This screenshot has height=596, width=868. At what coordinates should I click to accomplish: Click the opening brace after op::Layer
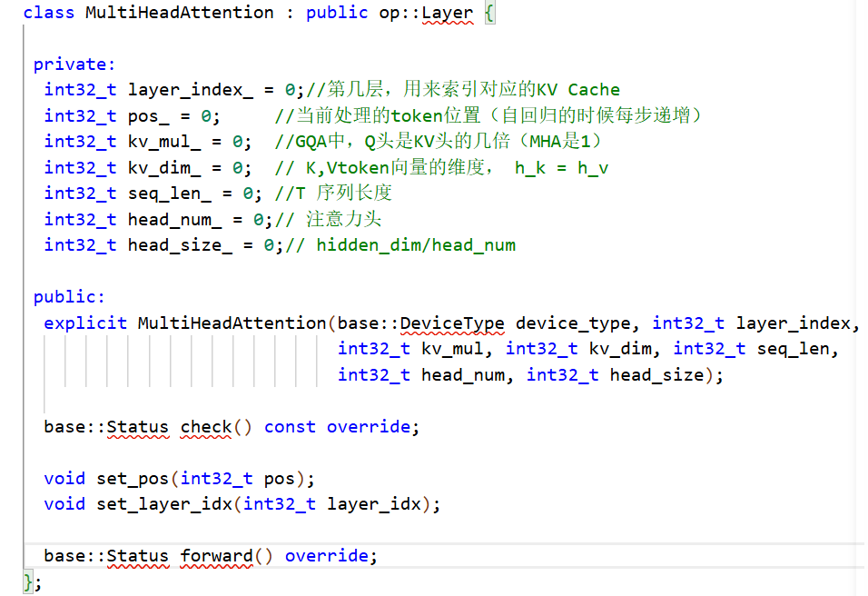click(489, 13)
